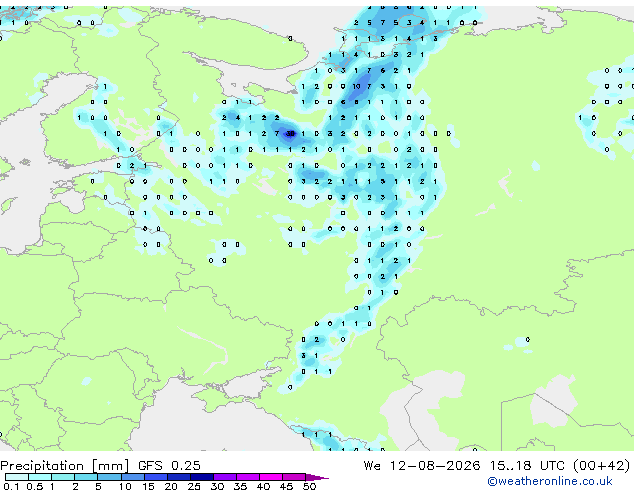Click the legend tick label '50'
The image size is (634, 490).
tap(309, 486)
